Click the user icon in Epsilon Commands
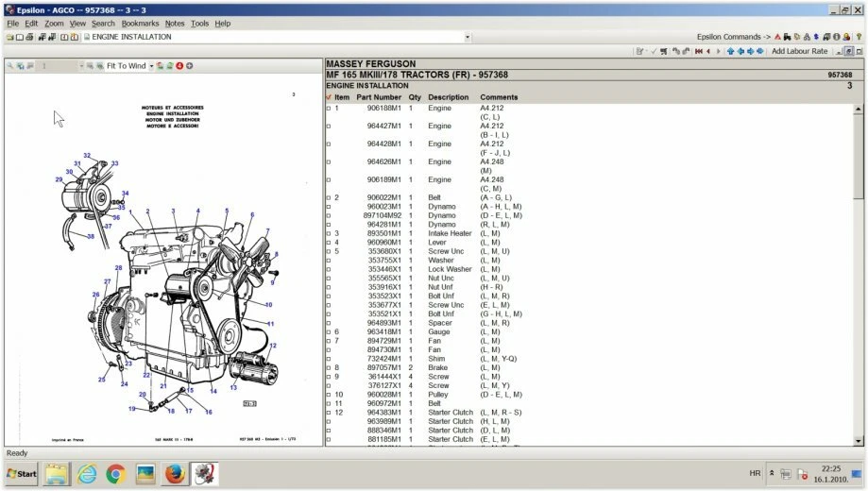This screenshot has height=491, width=868. [x=846, y=37]
